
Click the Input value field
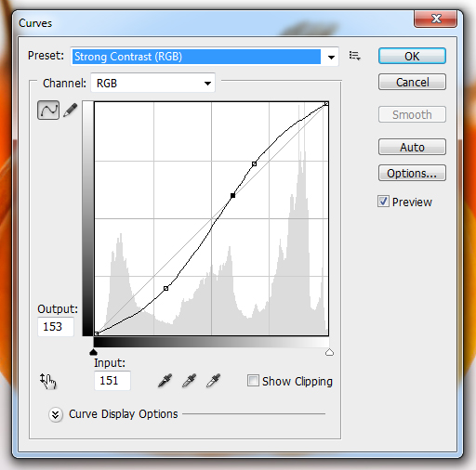[112, 381]
